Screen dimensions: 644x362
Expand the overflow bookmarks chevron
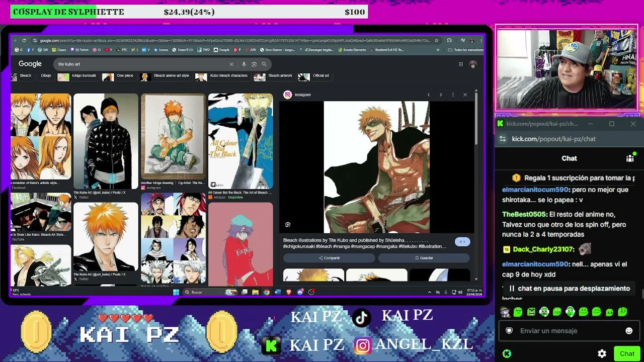(438, 50)
